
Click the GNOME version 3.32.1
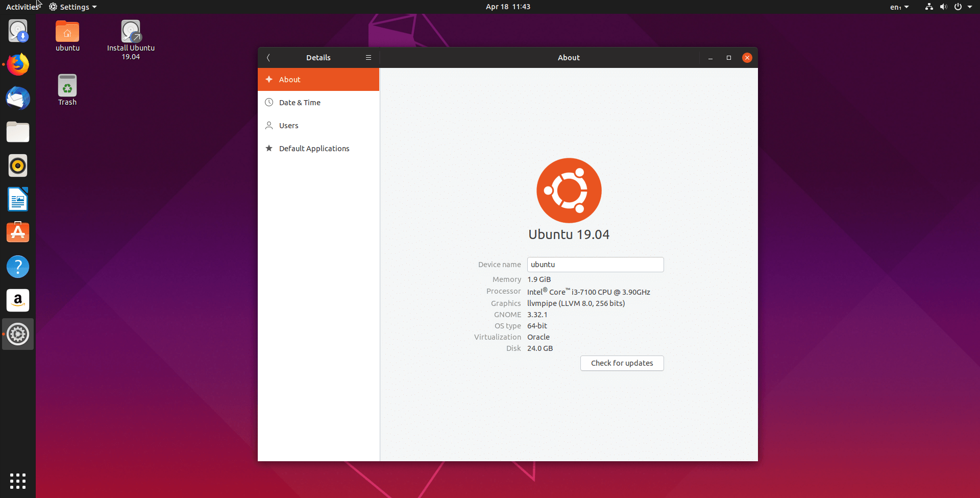537,315
